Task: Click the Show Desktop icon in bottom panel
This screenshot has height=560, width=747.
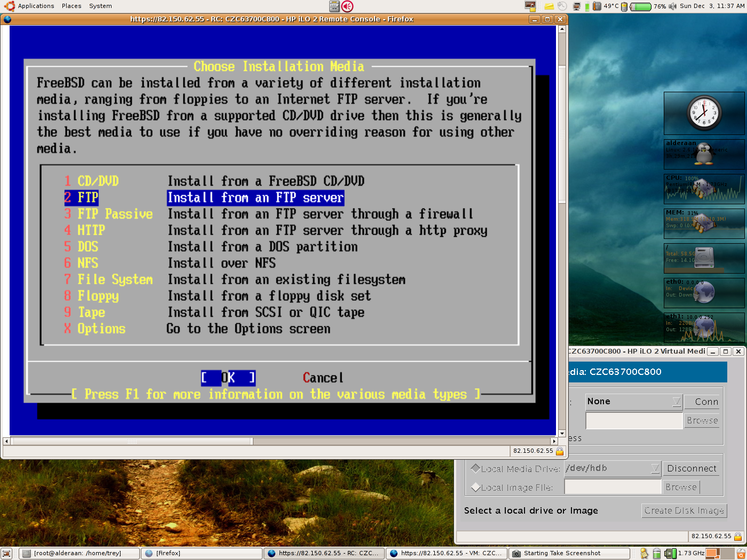Action: (6, 554)
